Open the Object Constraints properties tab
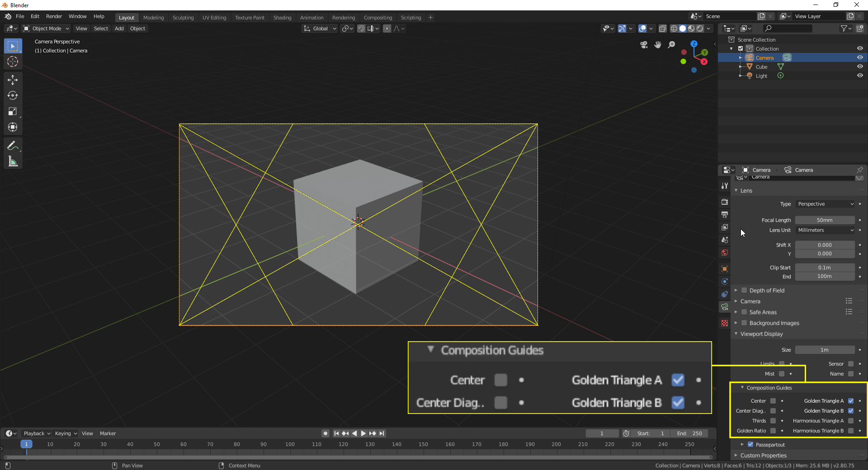The width and height of the screenshot is (868, 470). (725, 294)
